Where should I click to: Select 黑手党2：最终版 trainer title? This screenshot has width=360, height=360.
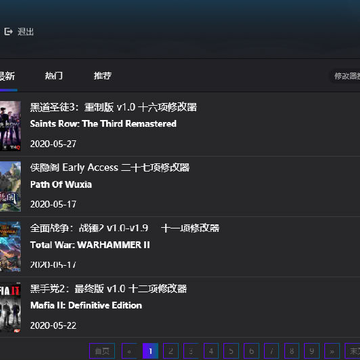pyautogui.click(x=108, y=289)
